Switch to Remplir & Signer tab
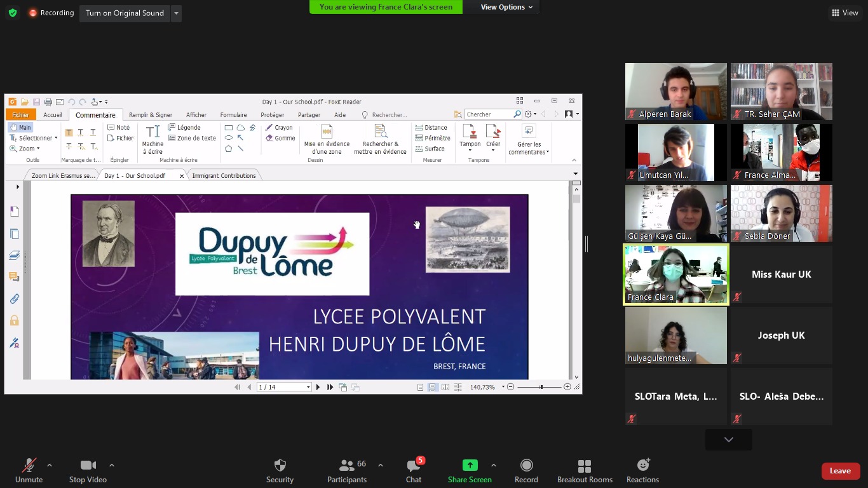Viewport: 868px width, 488px height. 151,115
